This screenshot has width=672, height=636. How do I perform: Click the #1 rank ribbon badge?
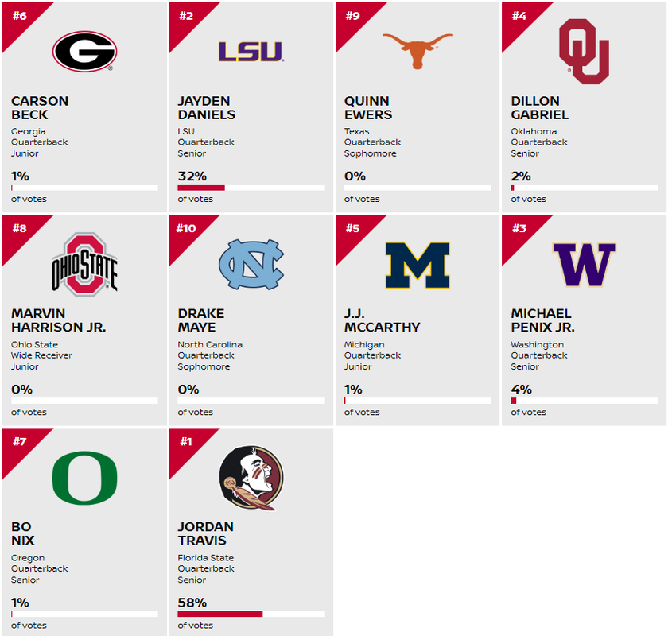pos(184,442)
